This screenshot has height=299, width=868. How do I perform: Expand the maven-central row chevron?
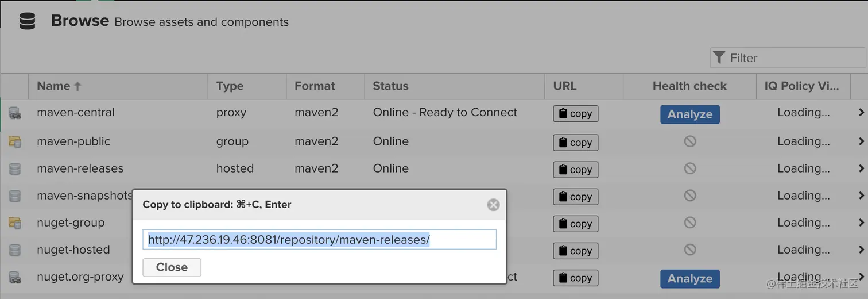tap(861, 113)
